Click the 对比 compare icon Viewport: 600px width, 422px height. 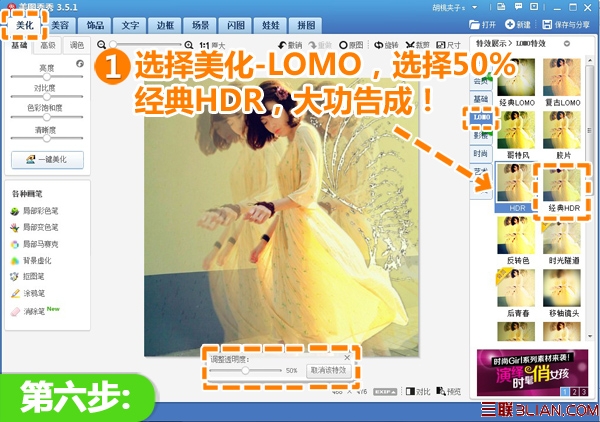point(418,391)
